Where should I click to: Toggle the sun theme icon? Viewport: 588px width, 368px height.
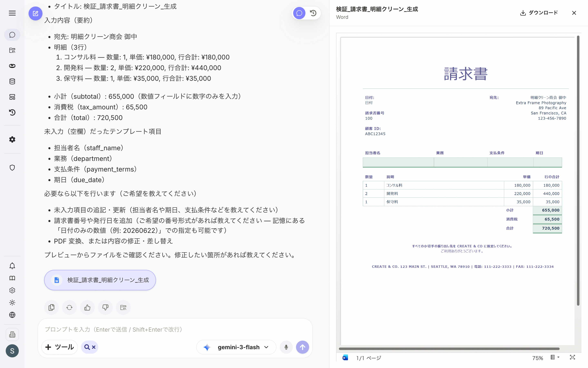pyautogui.click(x=12, y=303)
